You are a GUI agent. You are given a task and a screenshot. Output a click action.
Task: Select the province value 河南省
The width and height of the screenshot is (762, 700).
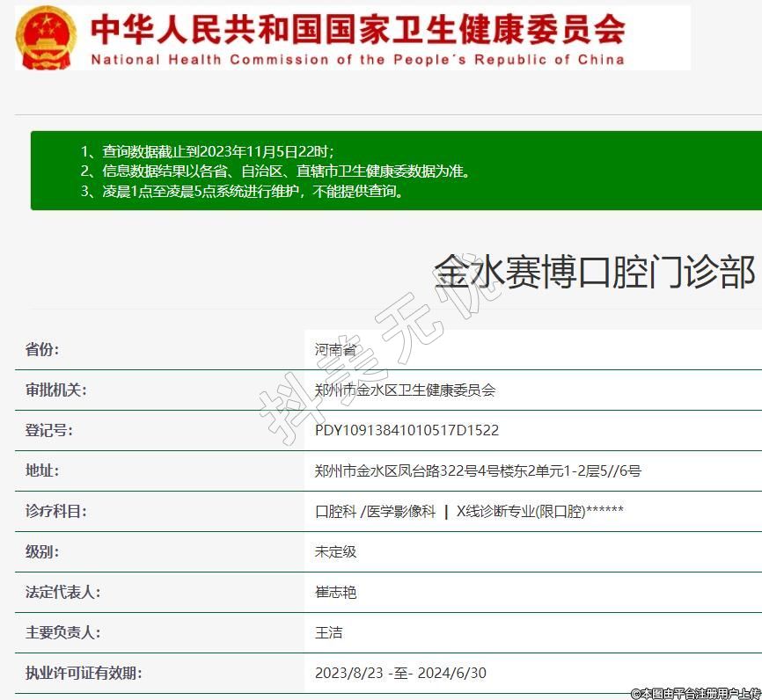(x=335, y=350)
